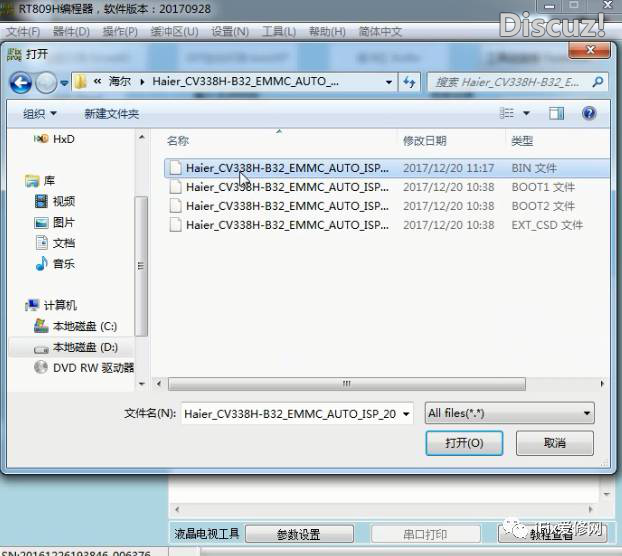The height and width of the screenshot is (556, 622).
Task: Open the 音乐 library folder
Action: 63,264
